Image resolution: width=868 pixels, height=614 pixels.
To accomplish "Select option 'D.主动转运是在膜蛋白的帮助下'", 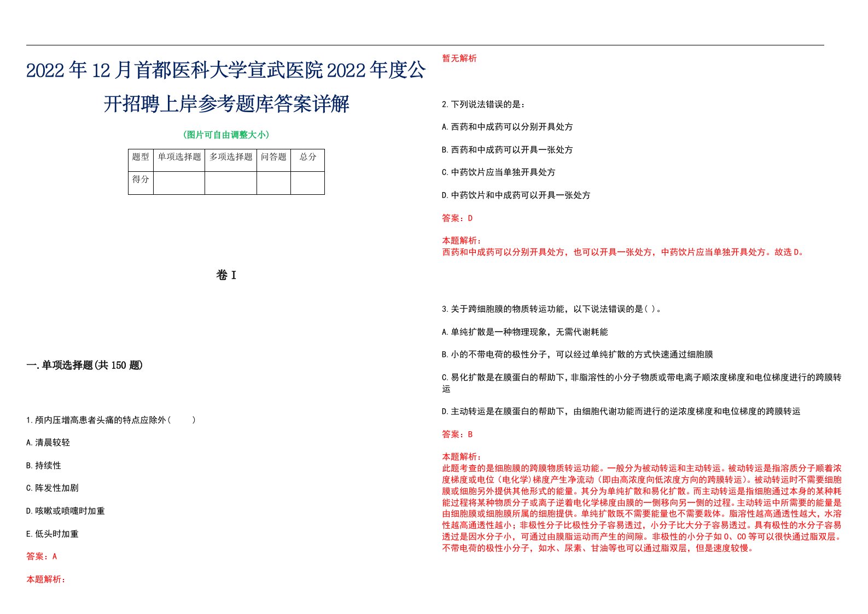I will (x=621, y=412).
